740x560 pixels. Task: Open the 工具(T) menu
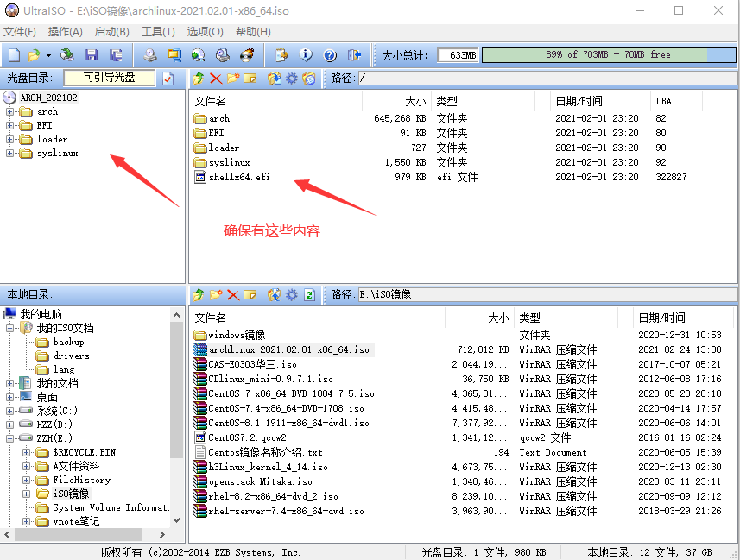(x=158, y=32)
